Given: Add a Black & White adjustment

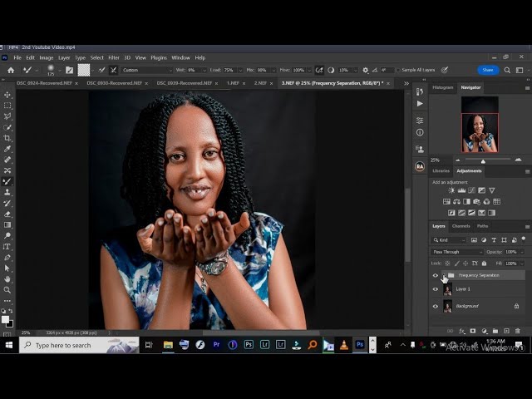Looking at the screenshot, I should 466,202.
